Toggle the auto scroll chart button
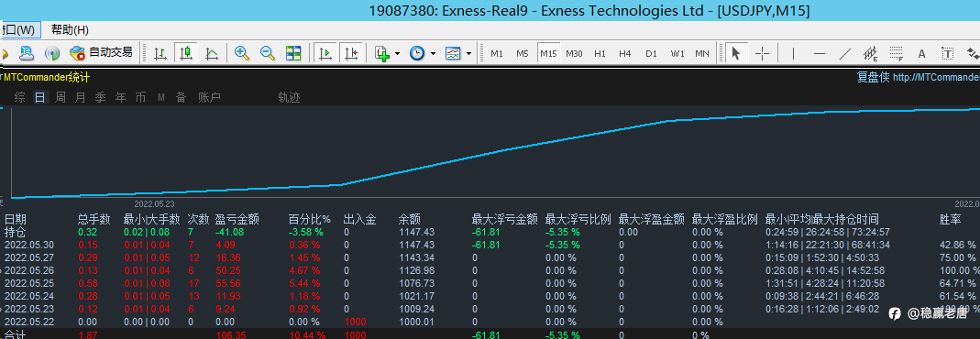Image resolution: width=980 pixels, height=339 pixels. click(325, 53)
